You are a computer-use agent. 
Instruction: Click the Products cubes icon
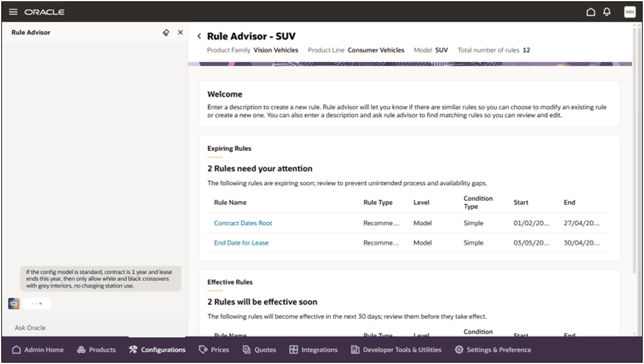(x=81, y=349)
